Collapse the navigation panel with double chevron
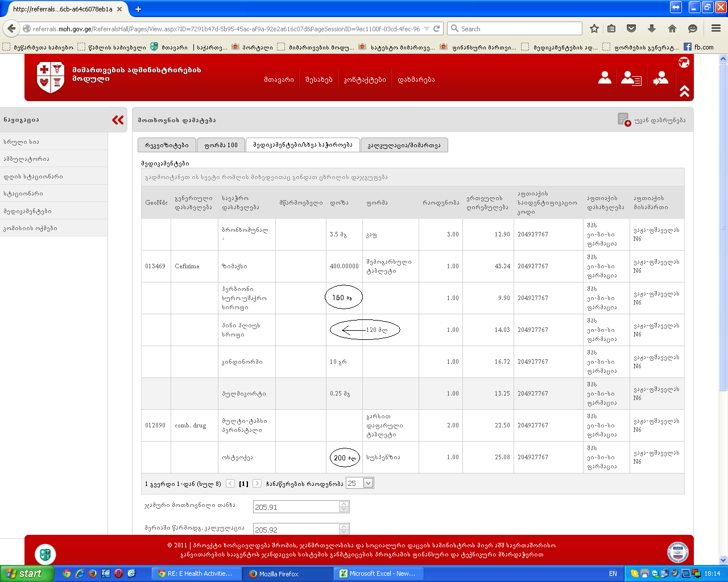Screen dimensions: 728x582 coord(118,120)
